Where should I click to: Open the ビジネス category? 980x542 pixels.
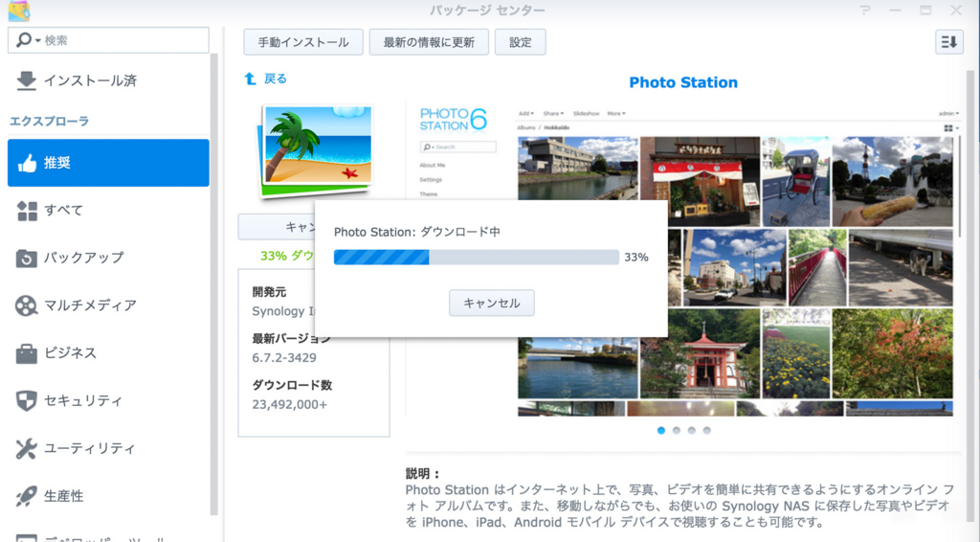click(109, 352)
